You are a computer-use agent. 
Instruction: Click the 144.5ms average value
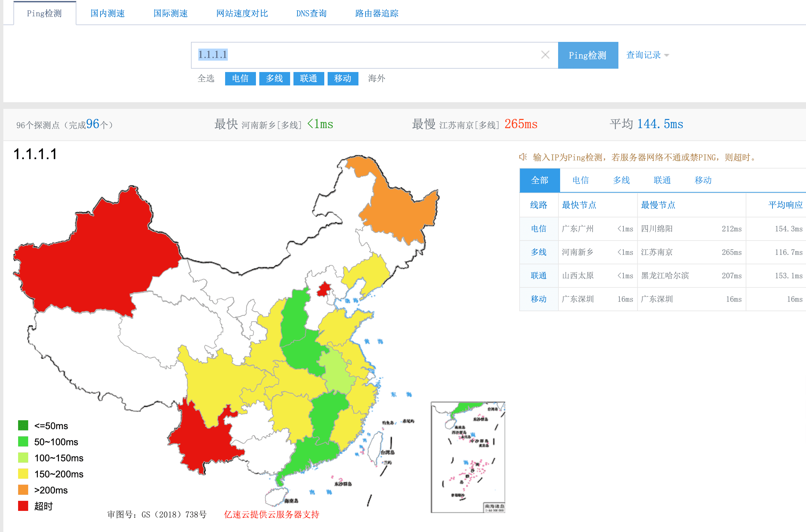(x=660, y=124)
